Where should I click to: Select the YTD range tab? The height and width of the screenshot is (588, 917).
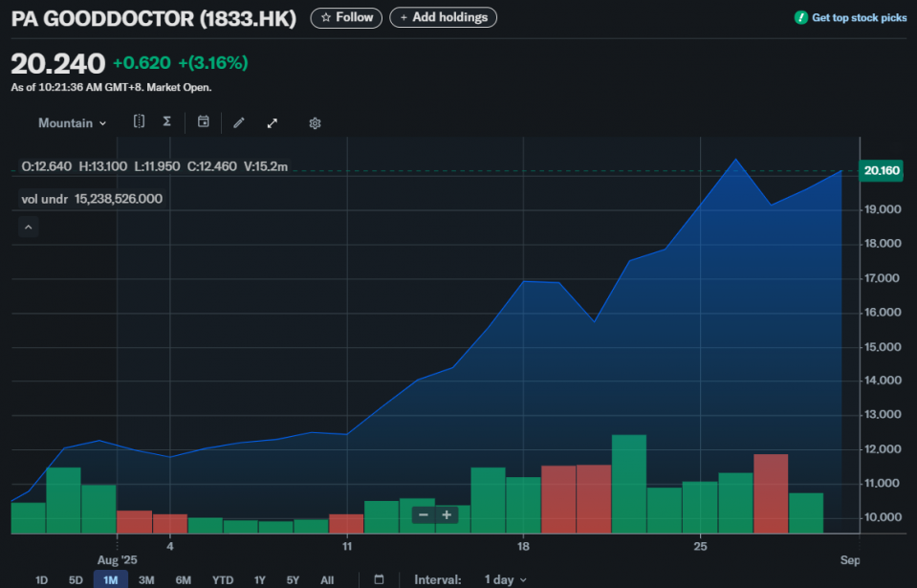[223, 579]
